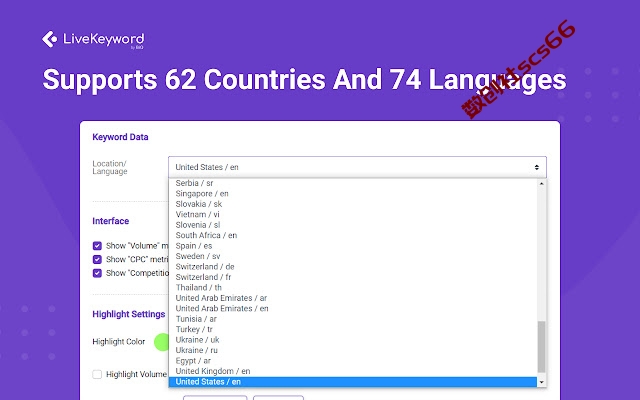
Task: Open the Location/Language combo box
Action: tap(357, 167)
